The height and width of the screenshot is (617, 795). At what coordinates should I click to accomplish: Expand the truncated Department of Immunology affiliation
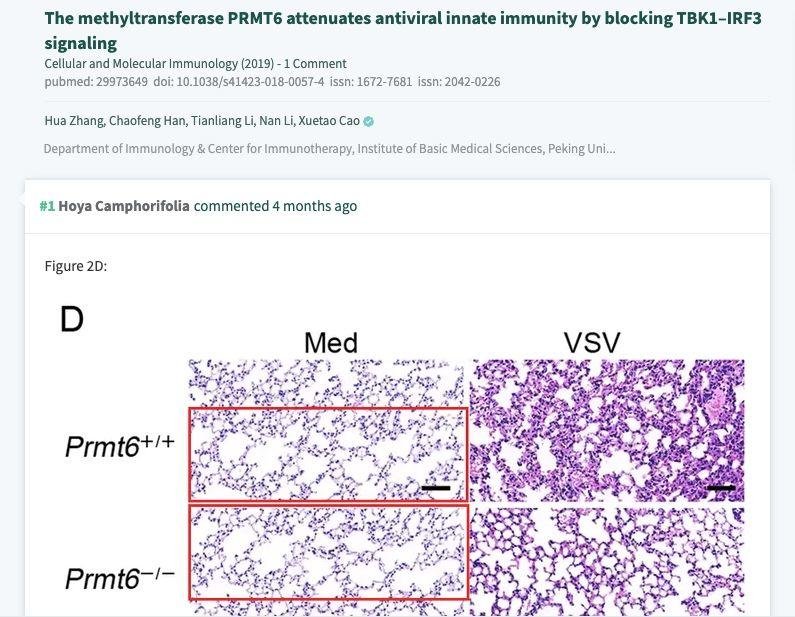click(x=329, y=149)
